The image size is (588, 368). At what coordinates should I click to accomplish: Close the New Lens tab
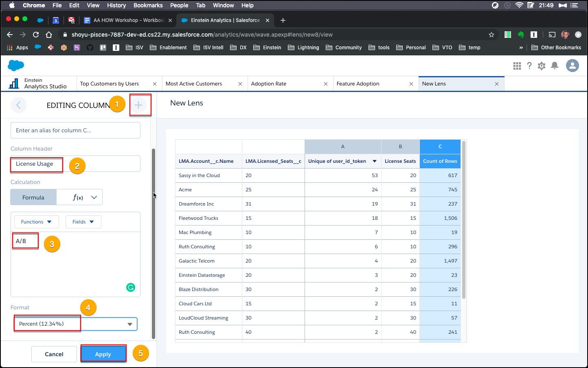[x=497, y=84]
